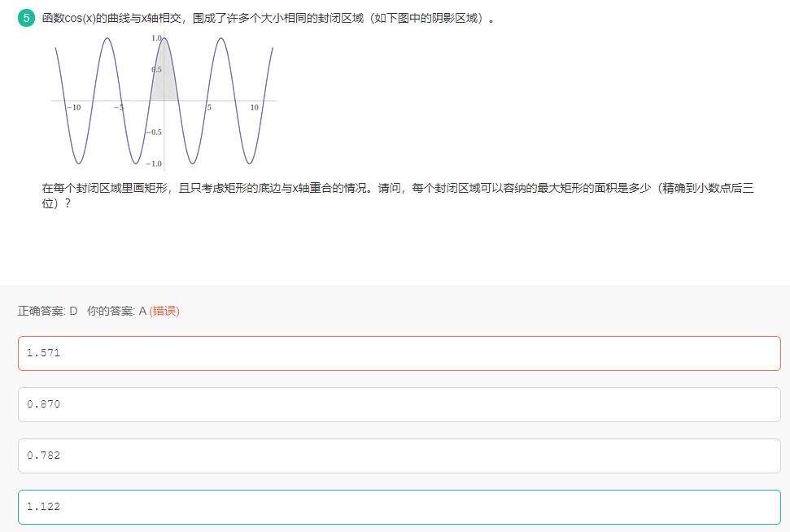Click the -10 label on the x-axis
Image resolution: width=790 pixels, height=532 pixels.
point(73,107)
